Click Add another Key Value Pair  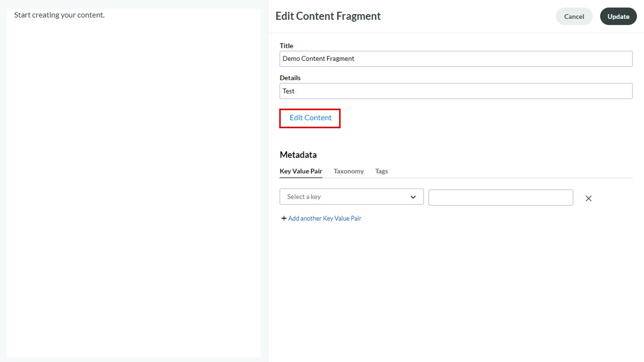[325, 218]
